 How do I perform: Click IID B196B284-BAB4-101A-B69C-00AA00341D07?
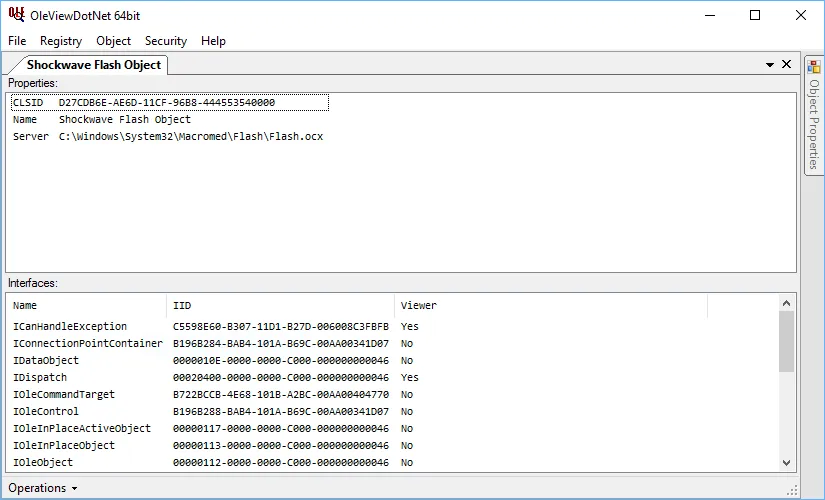click(x=281, y=343)
